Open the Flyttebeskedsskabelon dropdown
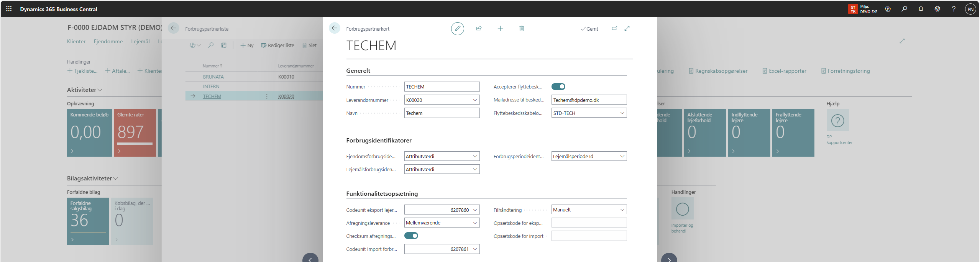 622,113
